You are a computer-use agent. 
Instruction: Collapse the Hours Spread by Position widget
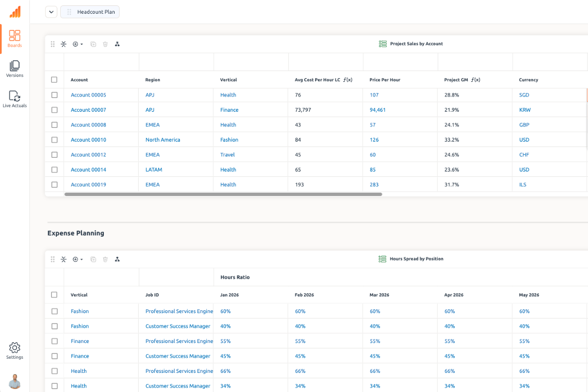pos(64,259)
